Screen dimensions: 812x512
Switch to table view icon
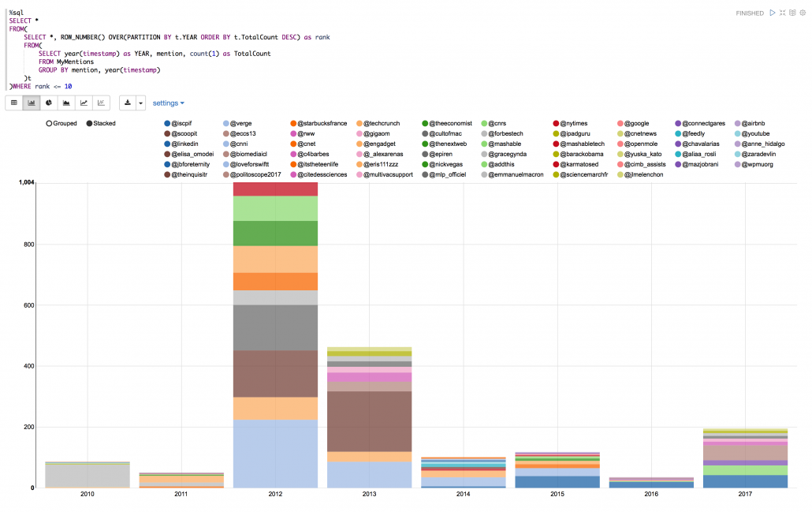(14, 103)
